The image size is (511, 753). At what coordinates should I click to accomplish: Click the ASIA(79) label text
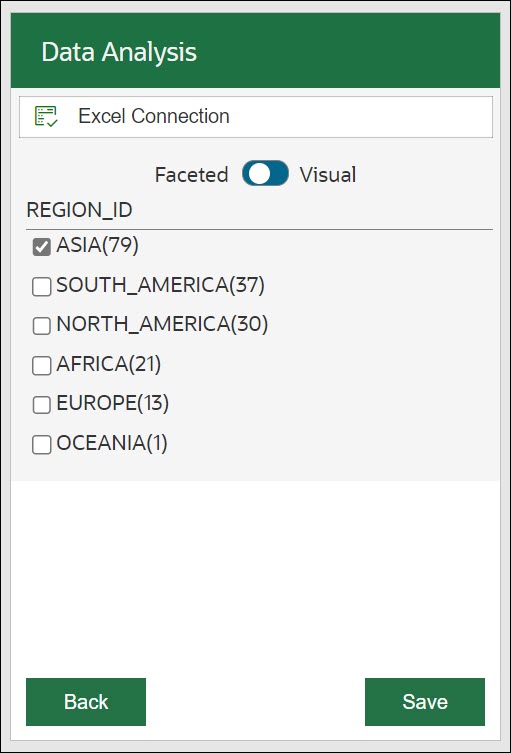point(97,245)
